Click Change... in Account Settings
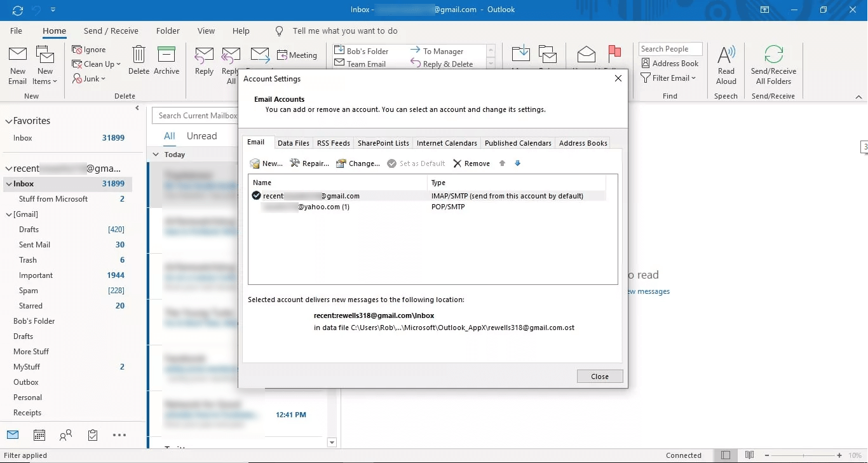868x463 pixels. 358,163
